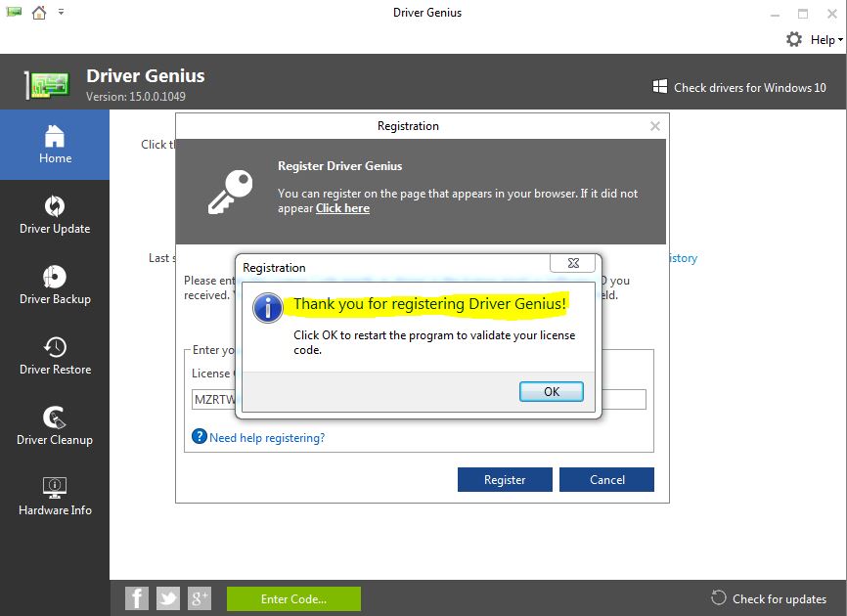This screenshot has height=616, width=847.
Task: Click the circular refresh icon beside Check for updates
Action: pos(719,597)
